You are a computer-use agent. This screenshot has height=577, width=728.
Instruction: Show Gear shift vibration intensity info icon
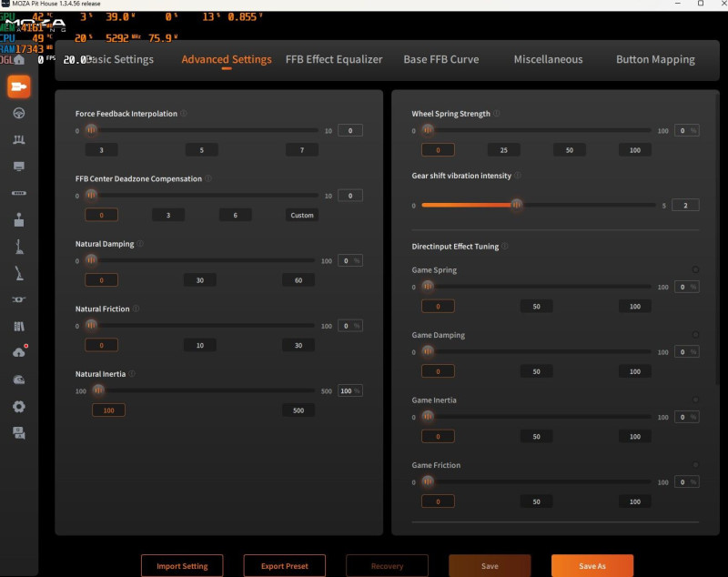click(x=518, y=176)
